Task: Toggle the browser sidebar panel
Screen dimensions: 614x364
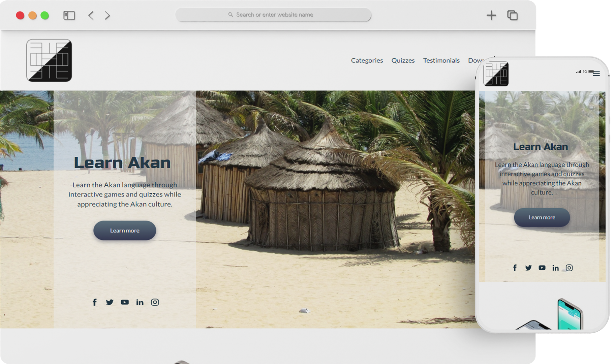Action: pyautogui.click(x=69, y=16)
